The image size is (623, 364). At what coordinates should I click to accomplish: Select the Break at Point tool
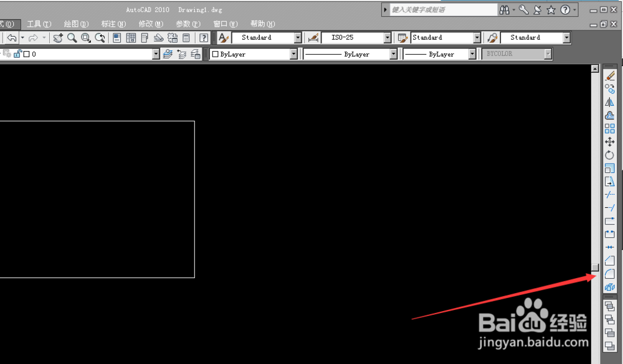[x=610, y=221]
